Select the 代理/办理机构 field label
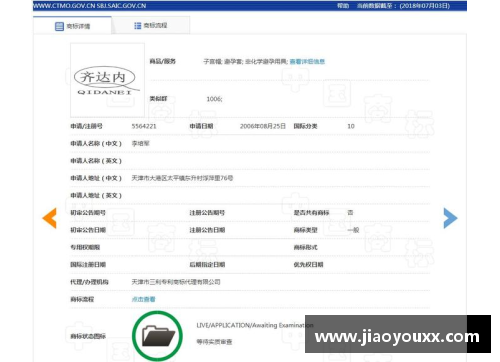500x362 pixels. click(x=89, y=282)
